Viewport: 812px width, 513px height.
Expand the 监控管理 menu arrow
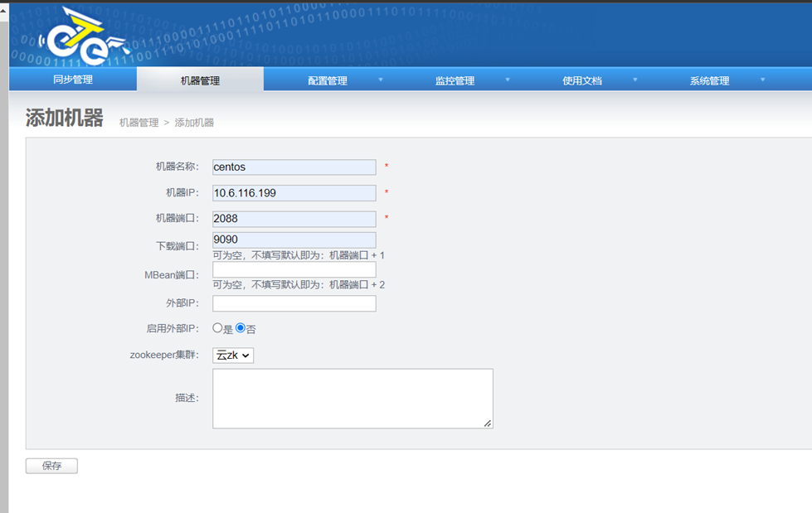(x=508, y=80)
